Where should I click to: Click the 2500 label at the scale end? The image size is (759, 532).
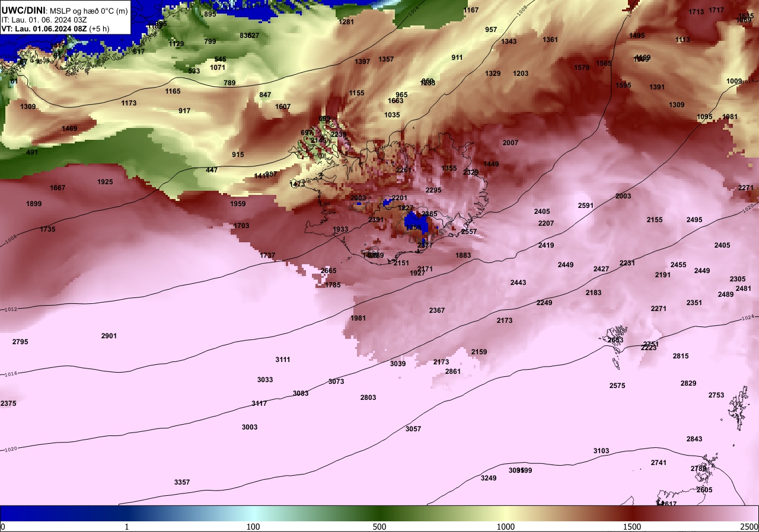tap(749, 527)
